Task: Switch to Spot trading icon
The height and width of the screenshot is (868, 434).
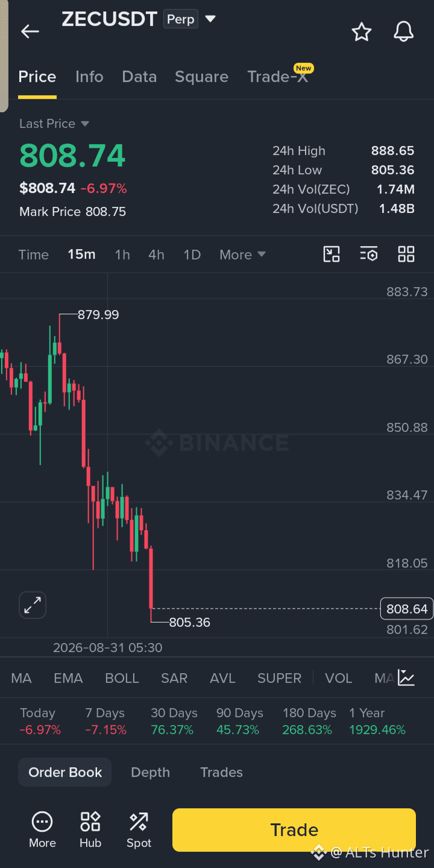Action: [x=139, y=829]
